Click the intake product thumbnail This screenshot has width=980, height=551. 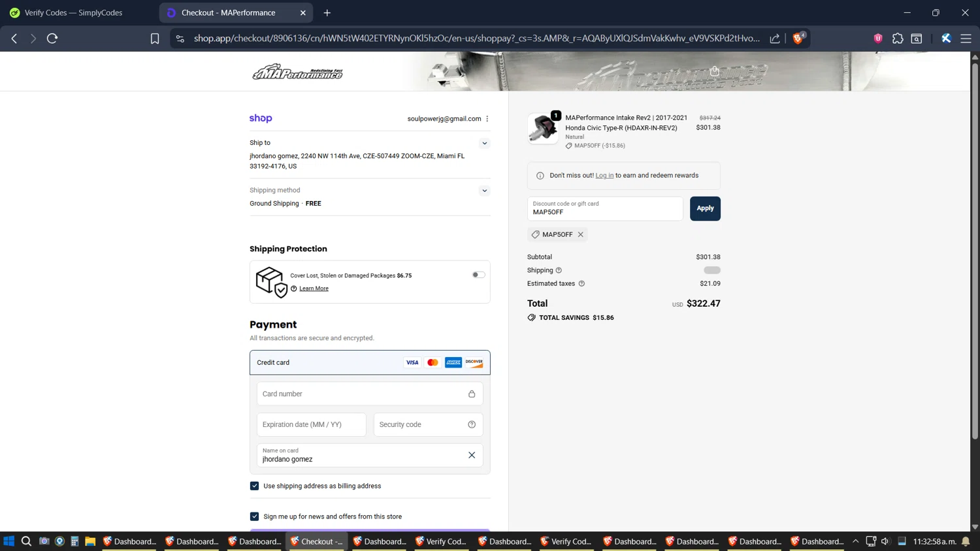click(x=544, y=128)
